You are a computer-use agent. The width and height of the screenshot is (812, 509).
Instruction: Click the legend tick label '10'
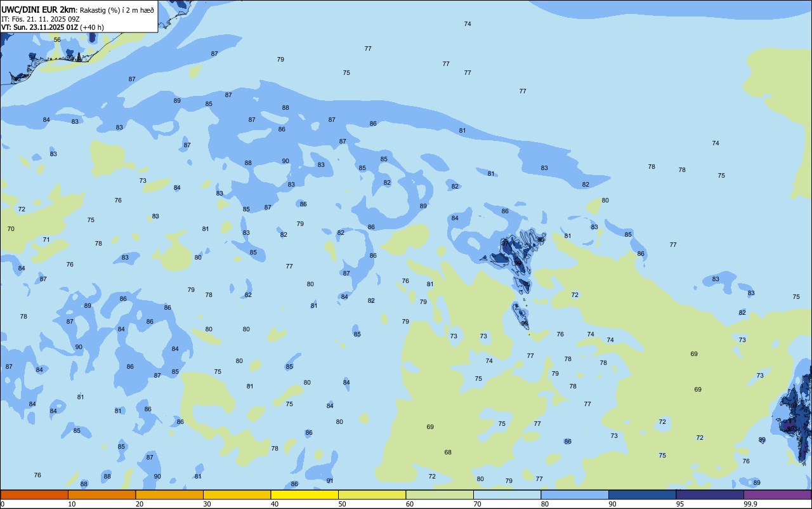(x=72, y=504)
